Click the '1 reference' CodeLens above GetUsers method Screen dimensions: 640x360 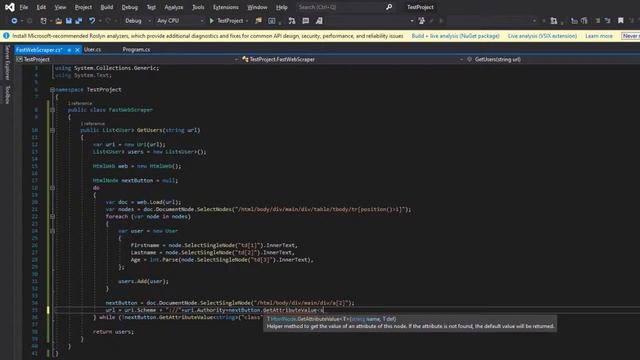(93, 123)
